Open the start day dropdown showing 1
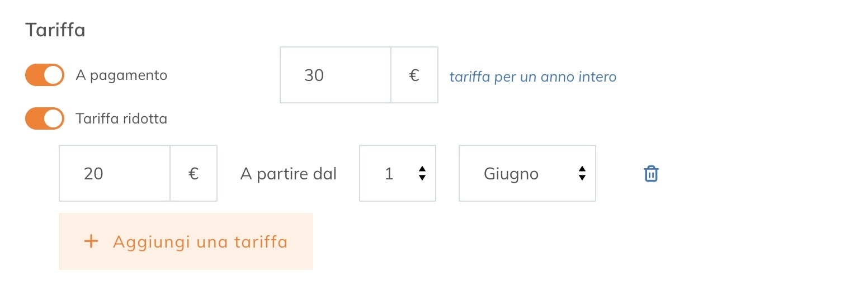This screenshot has width=868, height=285. tap(397, 174)
